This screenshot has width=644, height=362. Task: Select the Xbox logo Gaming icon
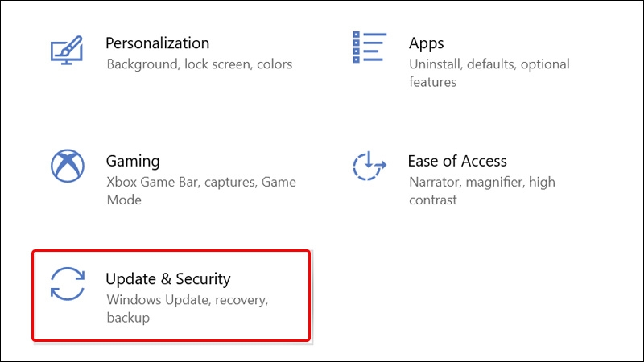coord(68,166)
